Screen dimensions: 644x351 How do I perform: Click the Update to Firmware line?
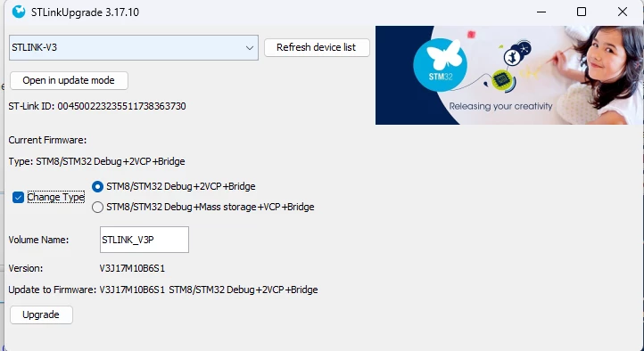click(163, 290)
